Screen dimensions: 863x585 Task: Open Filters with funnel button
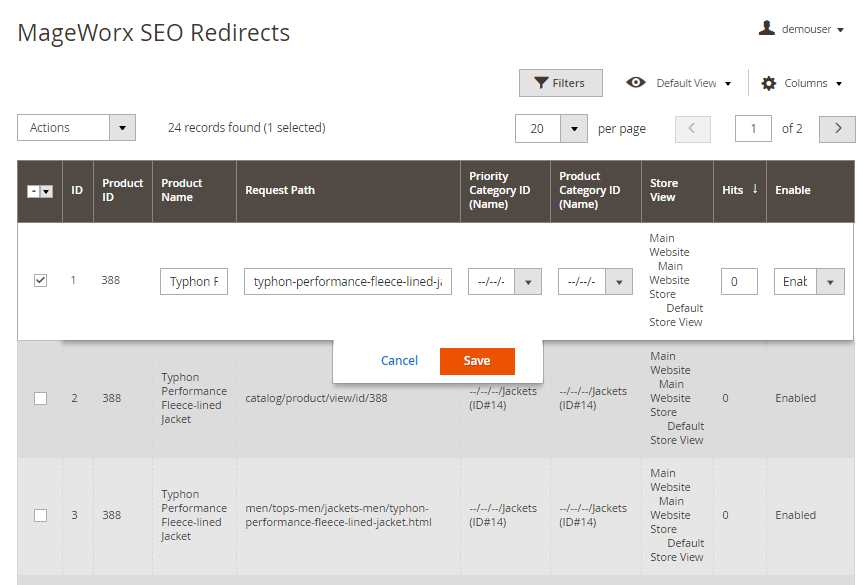560,83
